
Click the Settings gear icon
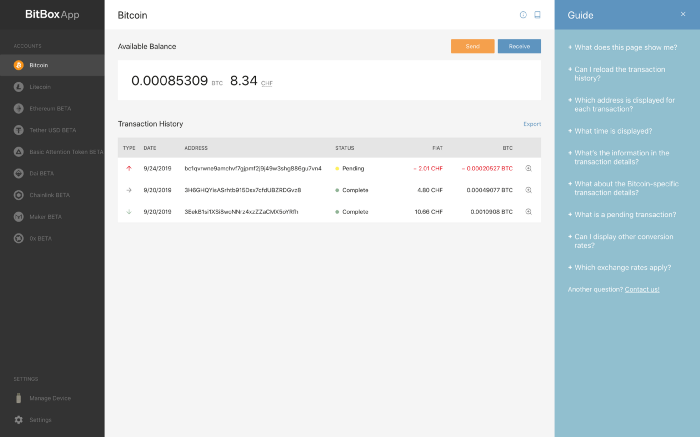[18, 420]
